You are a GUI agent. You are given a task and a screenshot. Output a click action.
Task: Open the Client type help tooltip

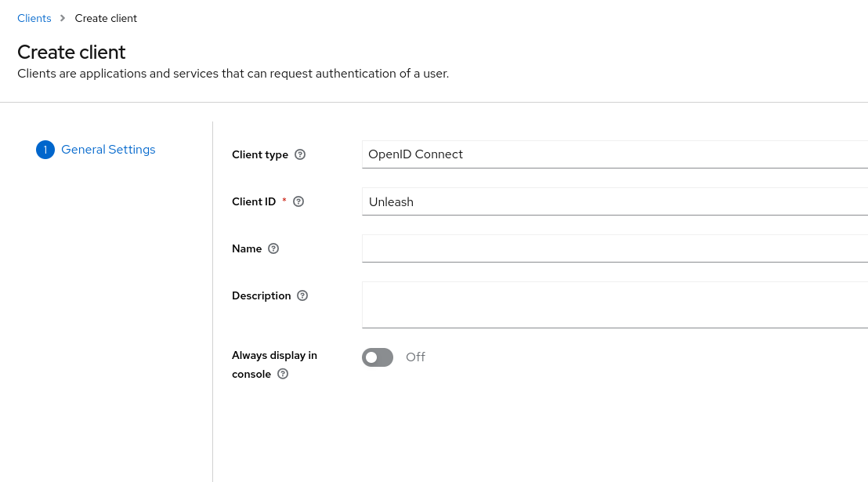pyautogui.click(x=300, y=154)
